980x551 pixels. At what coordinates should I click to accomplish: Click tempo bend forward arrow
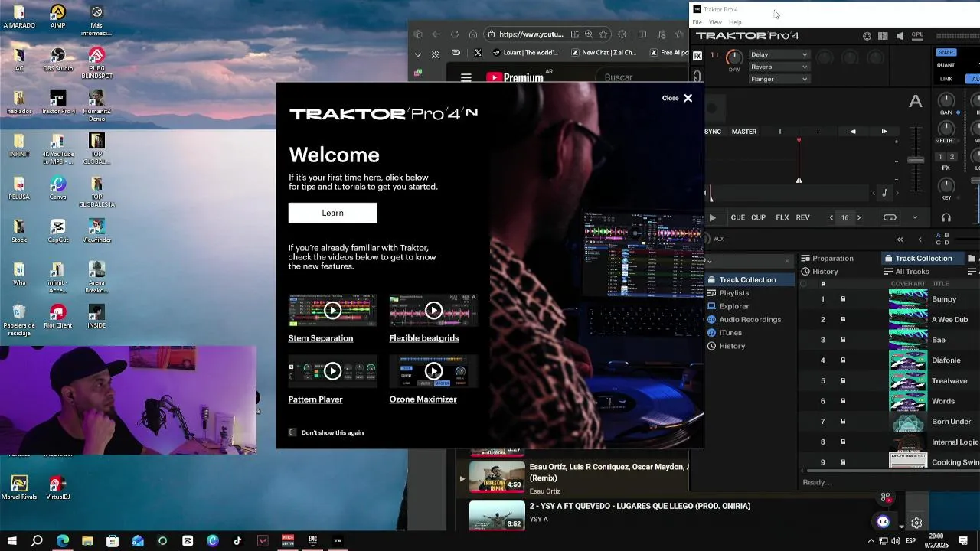coord(884,132)
